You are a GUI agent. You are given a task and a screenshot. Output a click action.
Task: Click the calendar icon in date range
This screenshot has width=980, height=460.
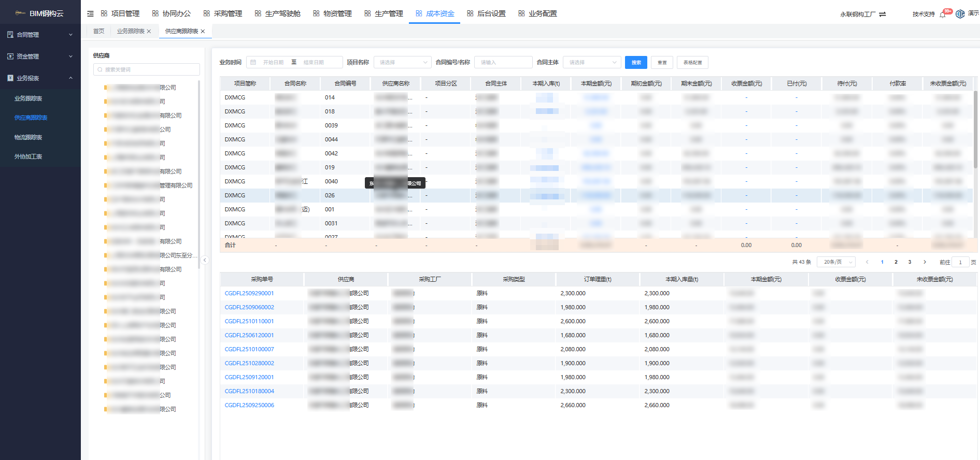(253, 62)
